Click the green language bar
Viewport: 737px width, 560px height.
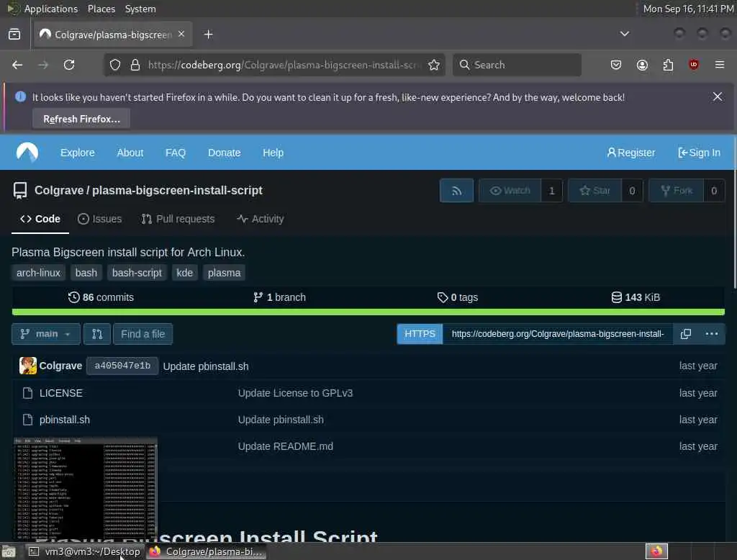368,312
